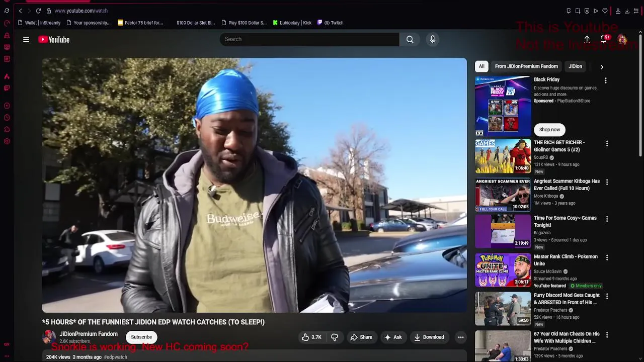Dislike the video with thumbs down
The width and height of the screenshot is (644, 362).
point(335,337)
